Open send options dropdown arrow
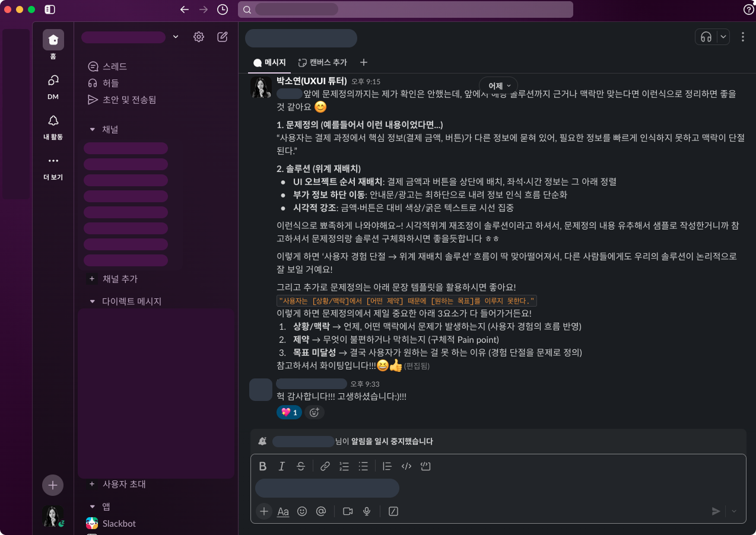Viewport: 756px width, 535px height. tap(734, 511)
